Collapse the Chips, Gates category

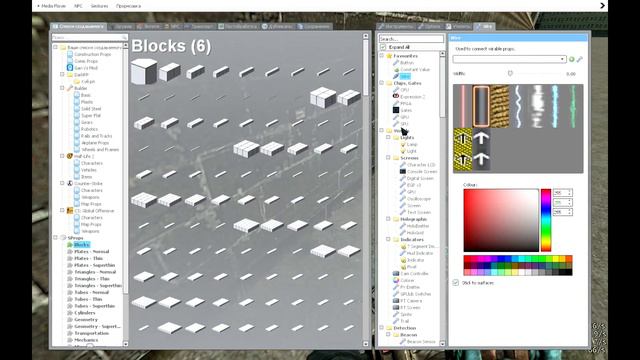(382, 83)
